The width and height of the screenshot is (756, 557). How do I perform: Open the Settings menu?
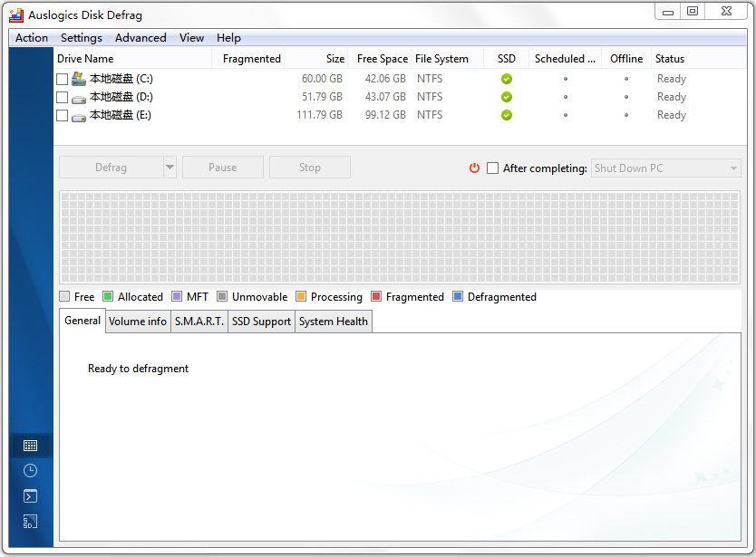[x=82, y=37]
